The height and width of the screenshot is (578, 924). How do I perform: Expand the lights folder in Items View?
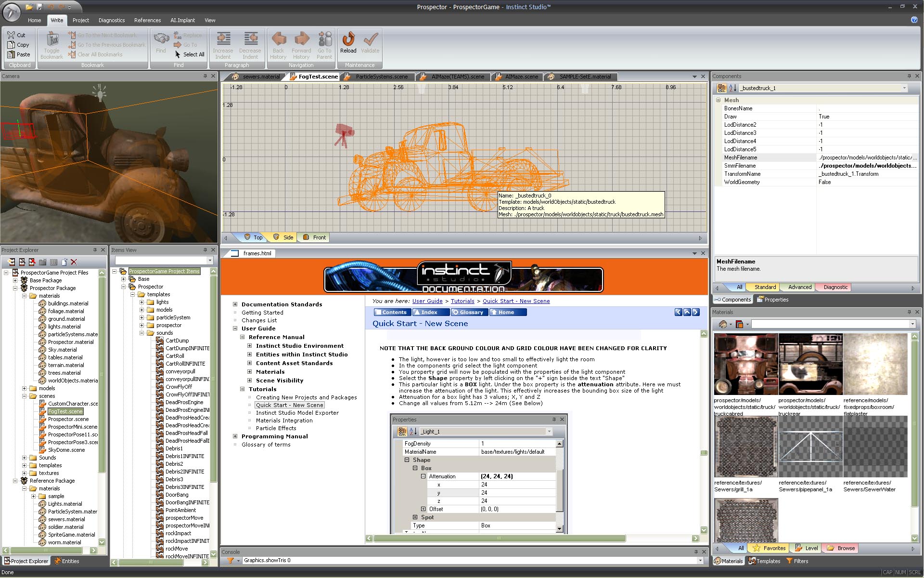click(142, 302)
